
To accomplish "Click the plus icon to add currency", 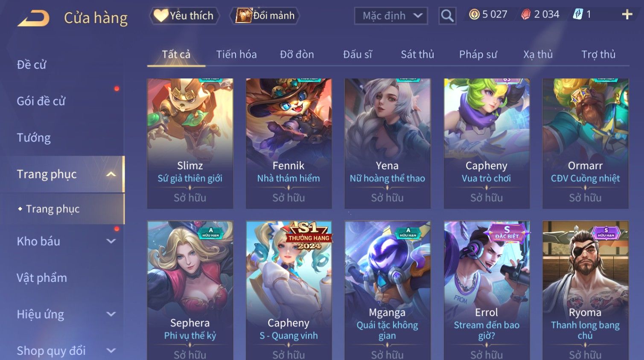I will (627, 15).
